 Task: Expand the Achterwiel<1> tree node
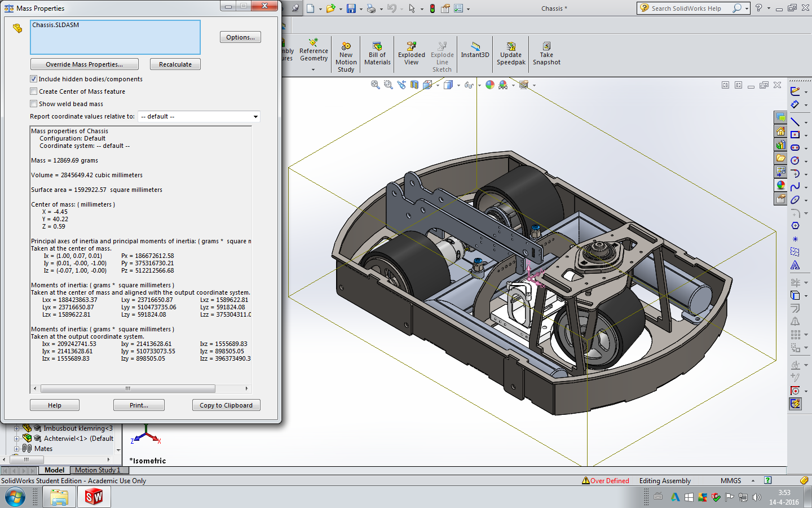17,439
